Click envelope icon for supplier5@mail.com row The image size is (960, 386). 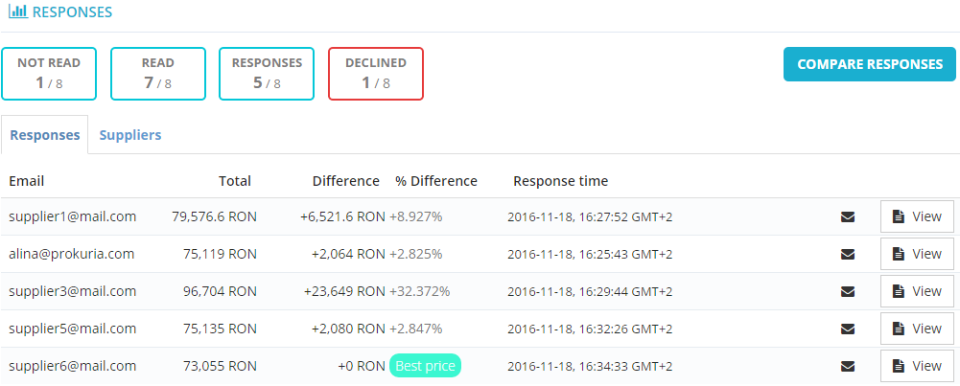pos(847,329)
